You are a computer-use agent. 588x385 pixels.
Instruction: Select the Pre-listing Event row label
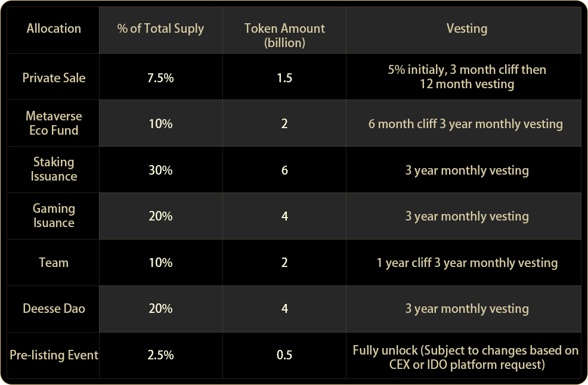tap(54, 355)
